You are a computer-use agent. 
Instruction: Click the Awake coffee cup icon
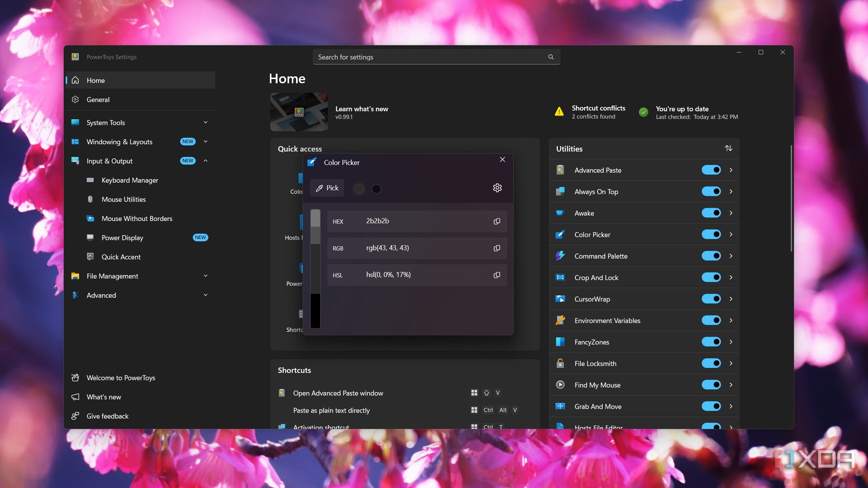(x=560, y=213)
